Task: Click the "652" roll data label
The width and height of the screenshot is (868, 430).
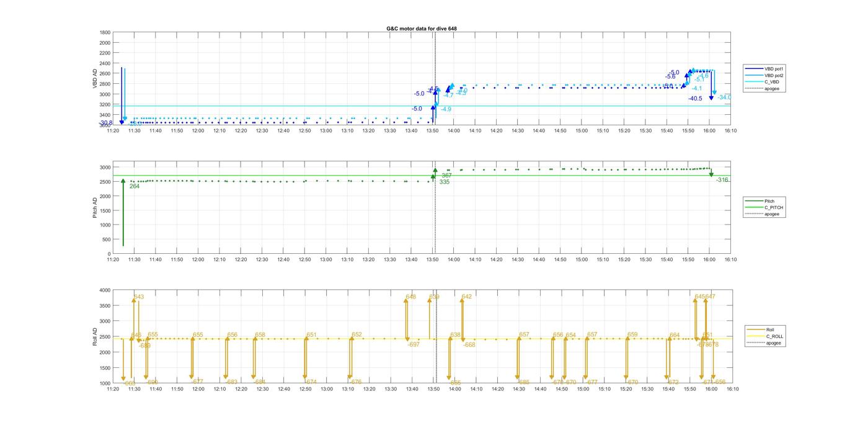Action: (356, 334)
